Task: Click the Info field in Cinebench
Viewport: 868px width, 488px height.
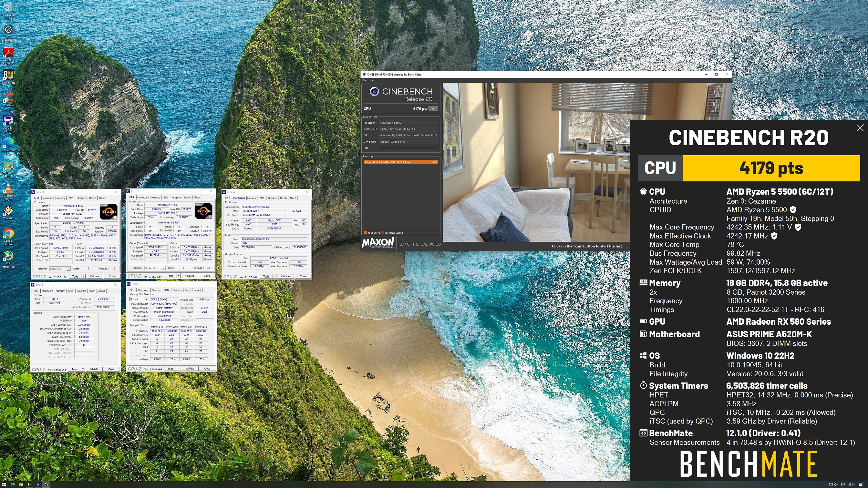Action: coord(408,148)
